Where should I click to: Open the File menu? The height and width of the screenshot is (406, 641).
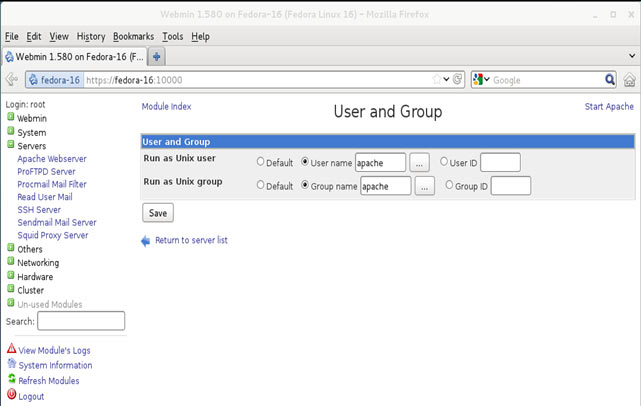11,36
